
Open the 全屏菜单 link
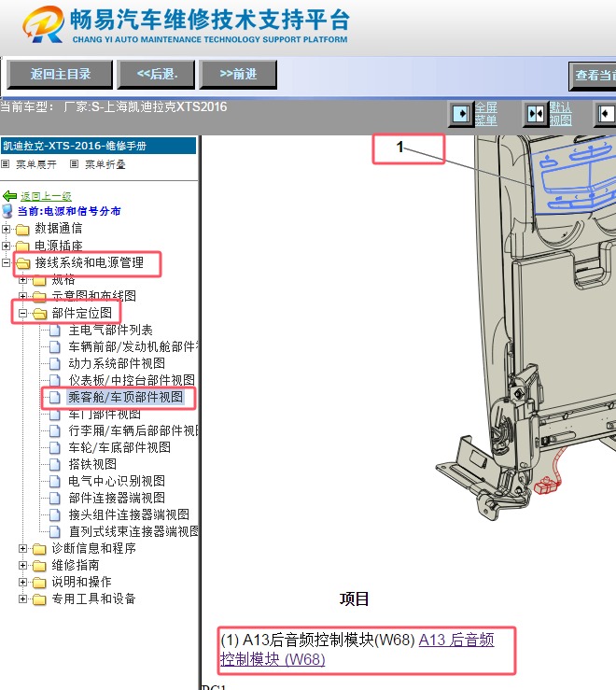pyautogui.click(x=485, y=114)
